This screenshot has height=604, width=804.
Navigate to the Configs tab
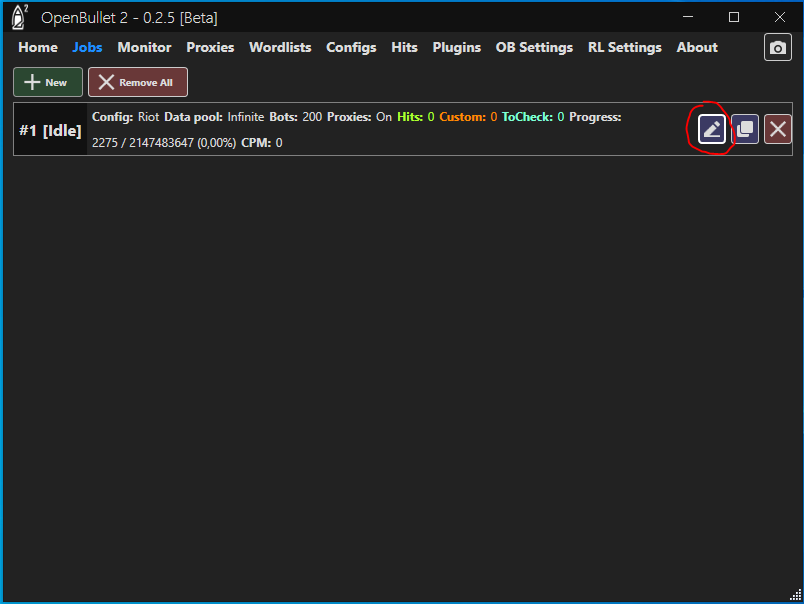(x=351, y=48)
